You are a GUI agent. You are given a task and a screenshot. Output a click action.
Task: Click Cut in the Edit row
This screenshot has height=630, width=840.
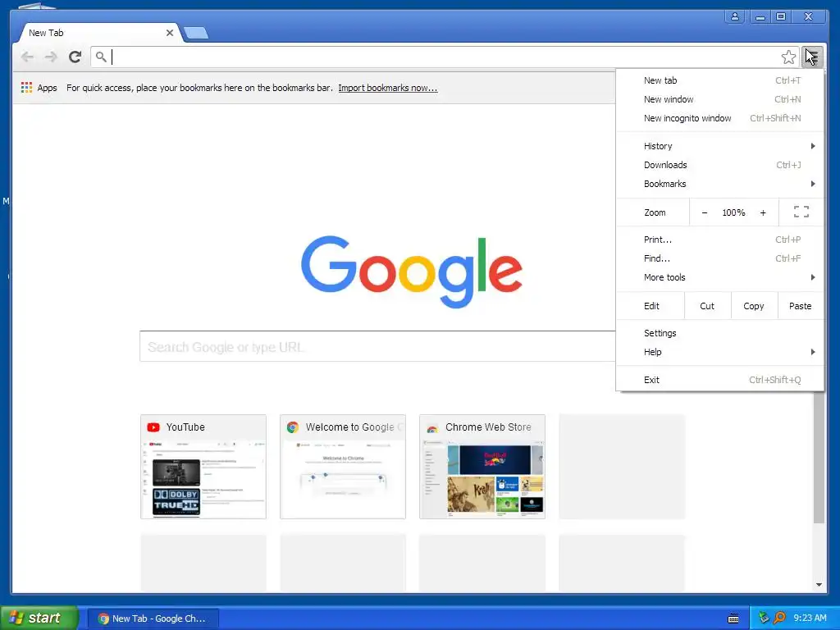pyautogui.click(x=707, y=306)
